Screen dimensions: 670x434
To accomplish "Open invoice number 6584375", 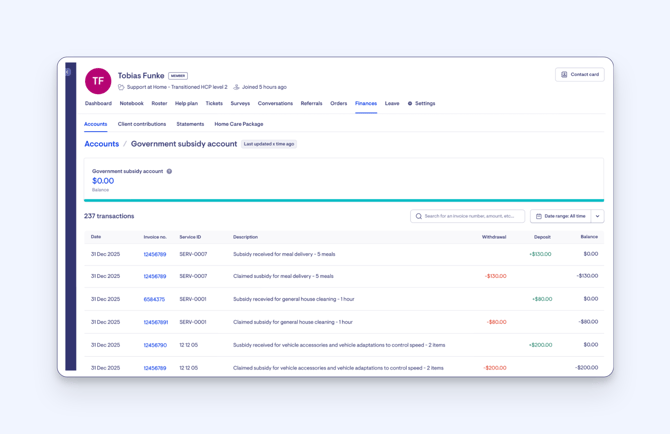I will click(x=154, y=299).
